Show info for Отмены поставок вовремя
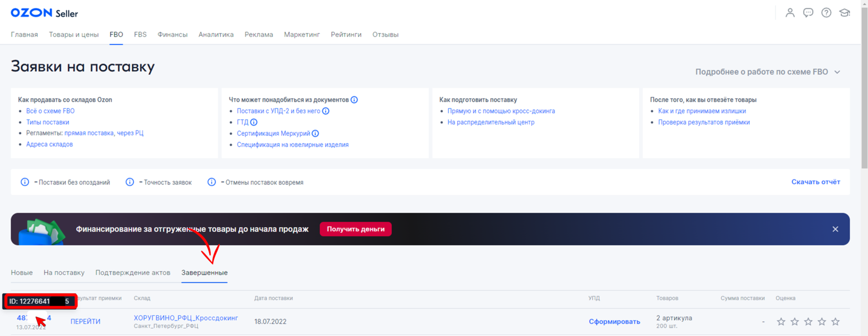The height and width of the screenshot is (336, 868). click(212, 182)
